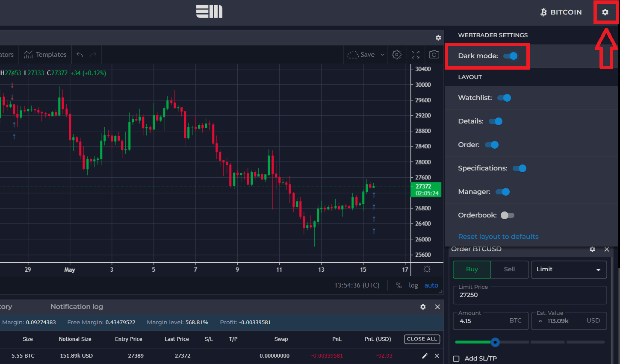Sort positions by Size column
Viewport: 620px width, 364px height.
tap(28, 339)
